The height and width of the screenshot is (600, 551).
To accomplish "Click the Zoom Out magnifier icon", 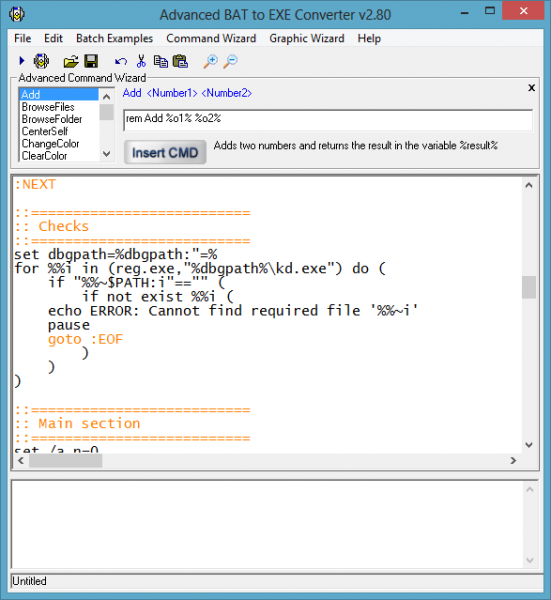I will [230, 61].
